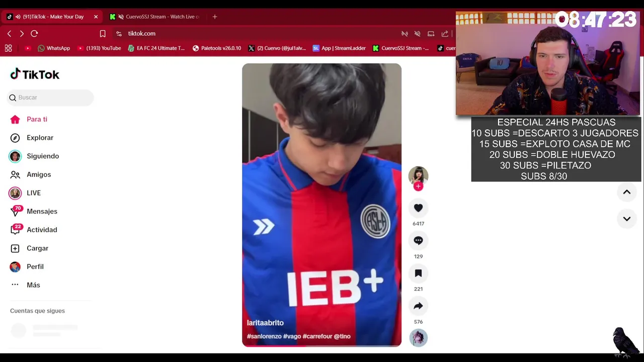Click the Explorar compass icon
The height and width of the screenshot is (362, 644).
pos(15,138)
